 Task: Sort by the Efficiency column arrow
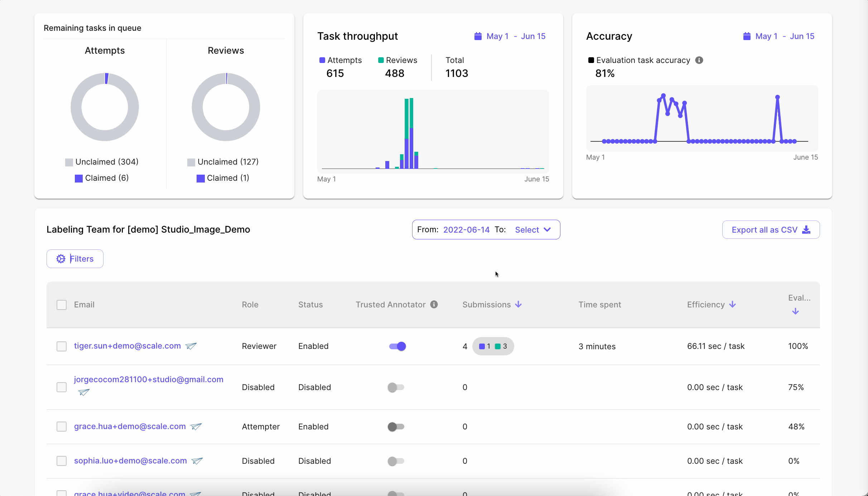click(732, 305)
